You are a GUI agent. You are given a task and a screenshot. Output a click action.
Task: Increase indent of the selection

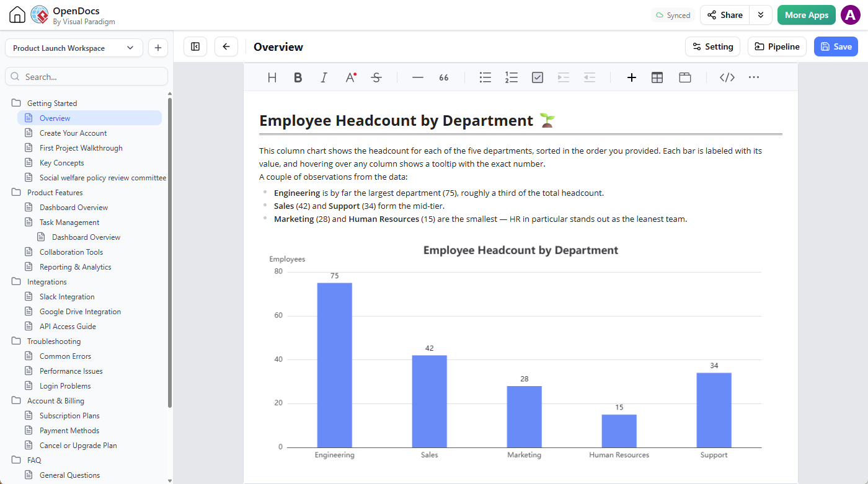coord(564,77)
